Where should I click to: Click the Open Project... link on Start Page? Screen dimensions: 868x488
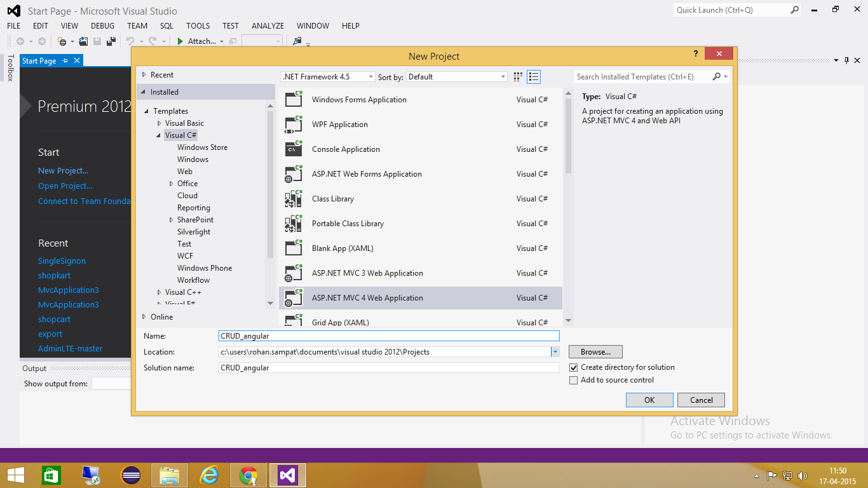65,186
